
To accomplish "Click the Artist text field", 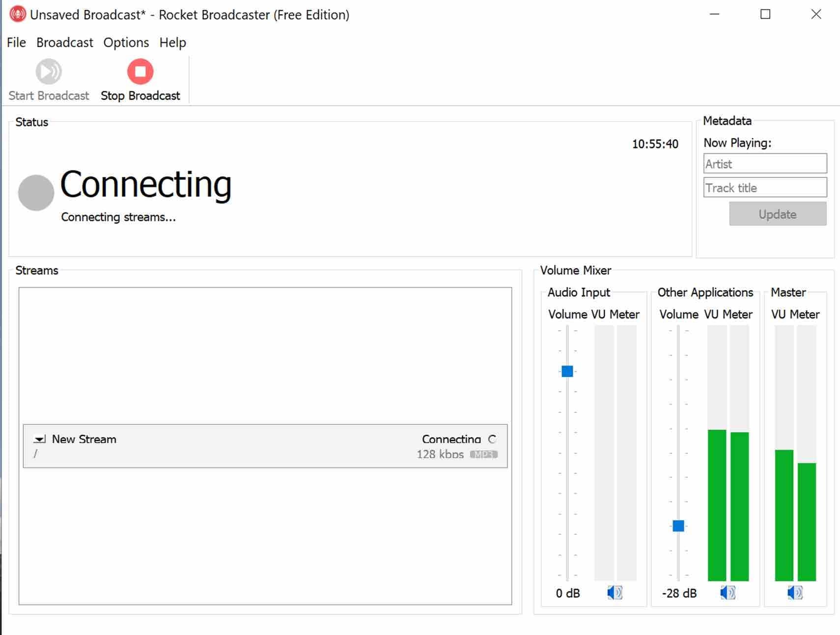I will (765, 163).
